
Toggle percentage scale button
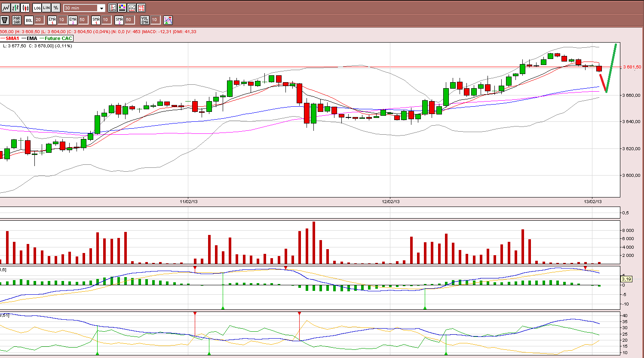pos(56,8)
